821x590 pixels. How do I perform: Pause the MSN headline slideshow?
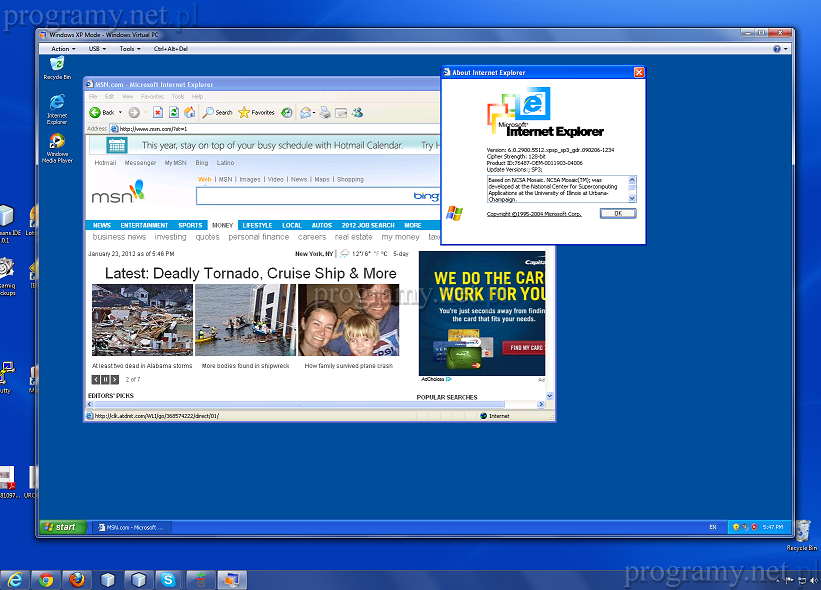point(105,380)
